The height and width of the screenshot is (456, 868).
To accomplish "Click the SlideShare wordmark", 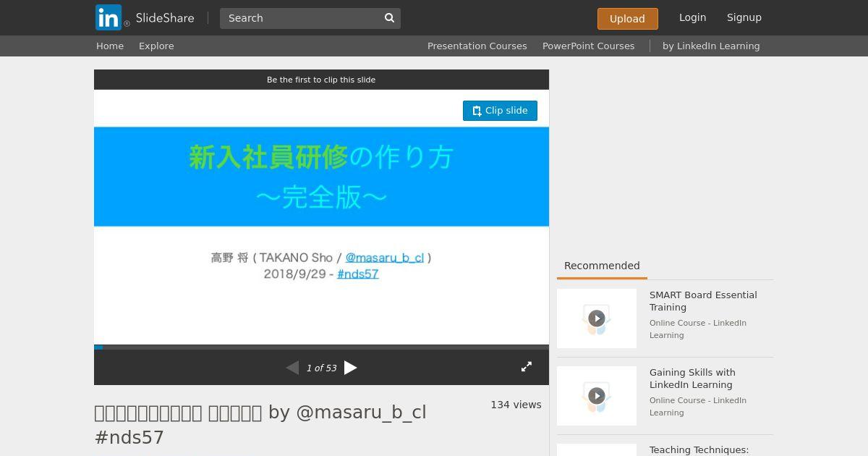I will click(x=165, y=18).
